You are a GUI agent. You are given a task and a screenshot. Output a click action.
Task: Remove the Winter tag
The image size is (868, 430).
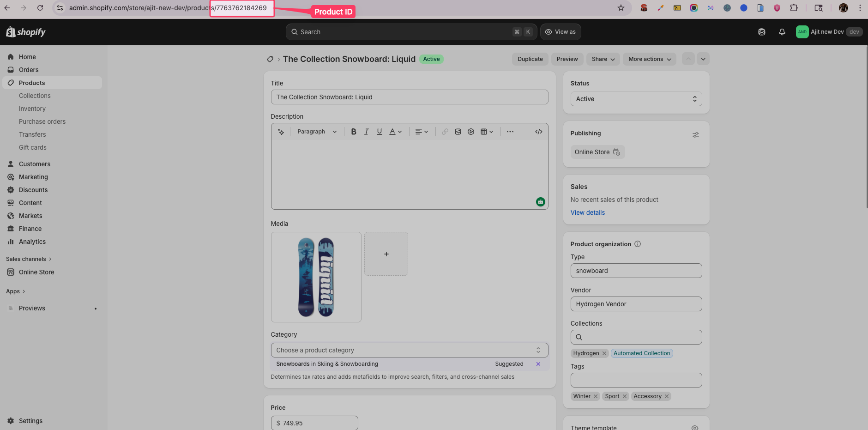(x=595, y=396)
